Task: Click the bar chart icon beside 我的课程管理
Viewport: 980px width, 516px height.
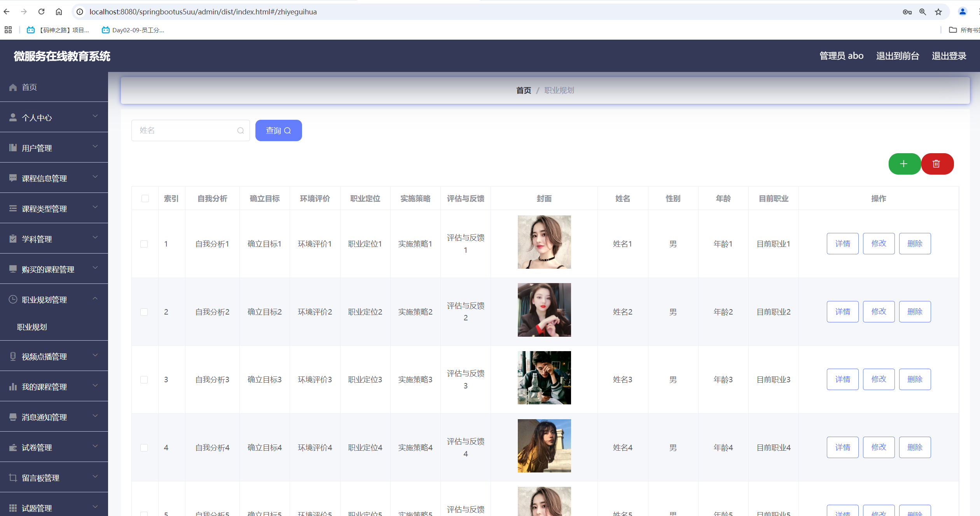Action: [13, 387]
